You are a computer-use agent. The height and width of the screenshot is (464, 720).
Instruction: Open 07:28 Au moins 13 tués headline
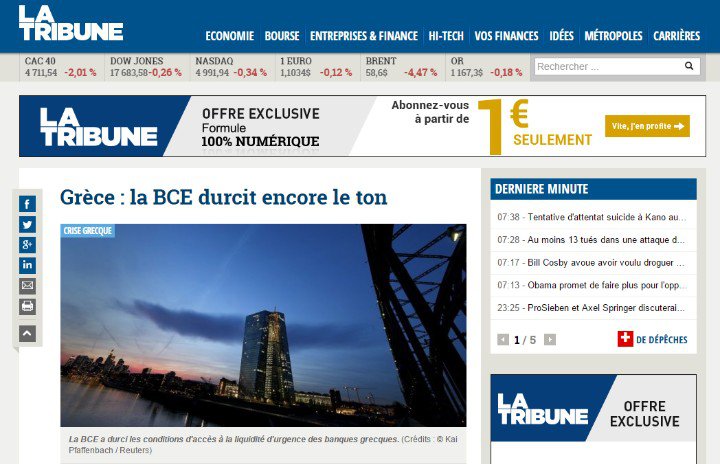[593, 240]
